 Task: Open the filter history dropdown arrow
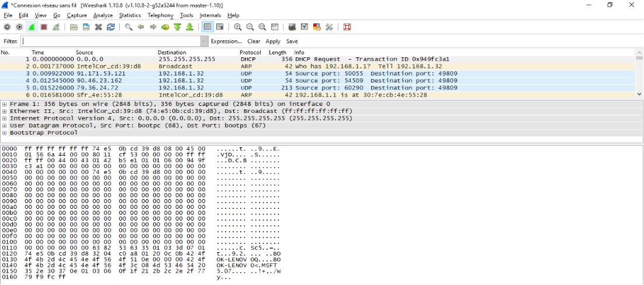(204, 42)
